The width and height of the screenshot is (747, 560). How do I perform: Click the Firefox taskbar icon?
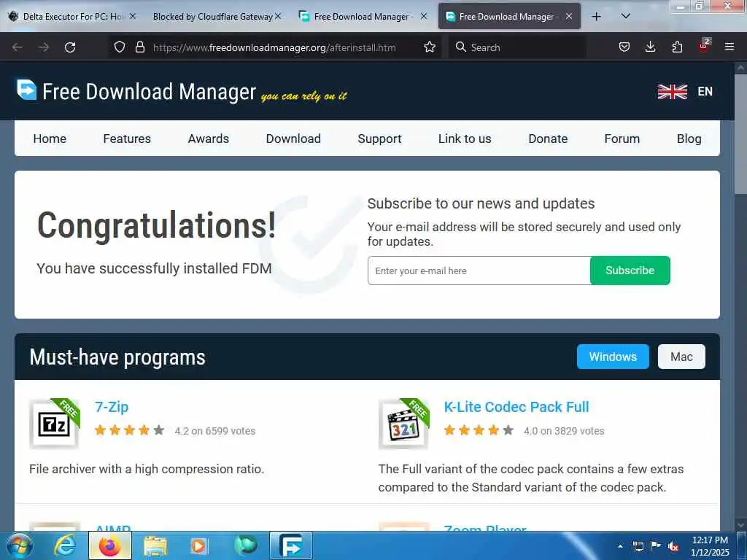109,545
